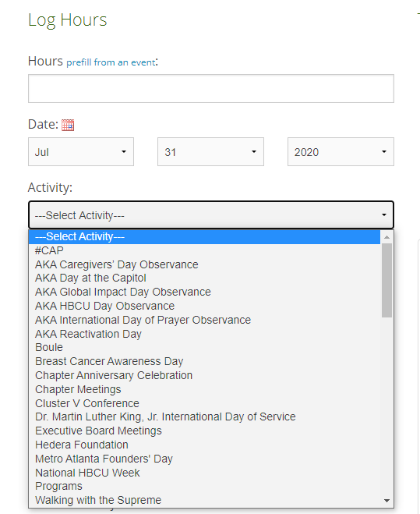Choose #CAP from the activity list
The height and width of the screenshot is (514, 420).
coord(205,251)
